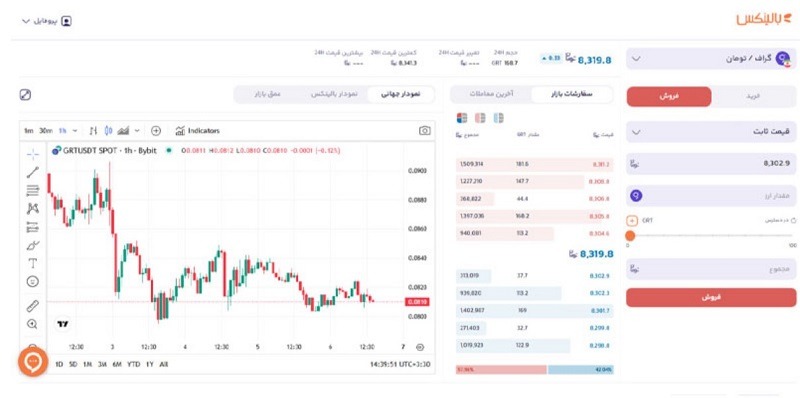This screenshot has width=800, height=398.
Task: Select the ruler measure tool
Action: [33, 306]
